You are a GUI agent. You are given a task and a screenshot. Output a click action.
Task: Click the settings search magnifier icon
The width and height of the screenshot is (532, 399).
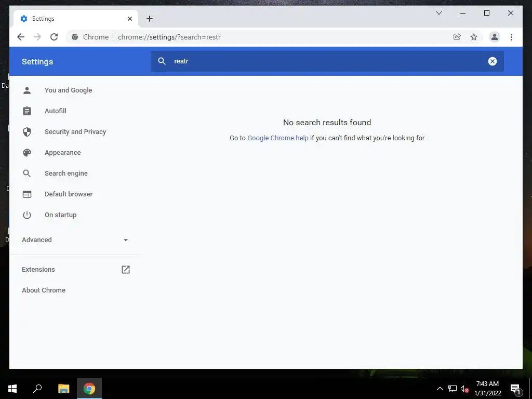162,61
